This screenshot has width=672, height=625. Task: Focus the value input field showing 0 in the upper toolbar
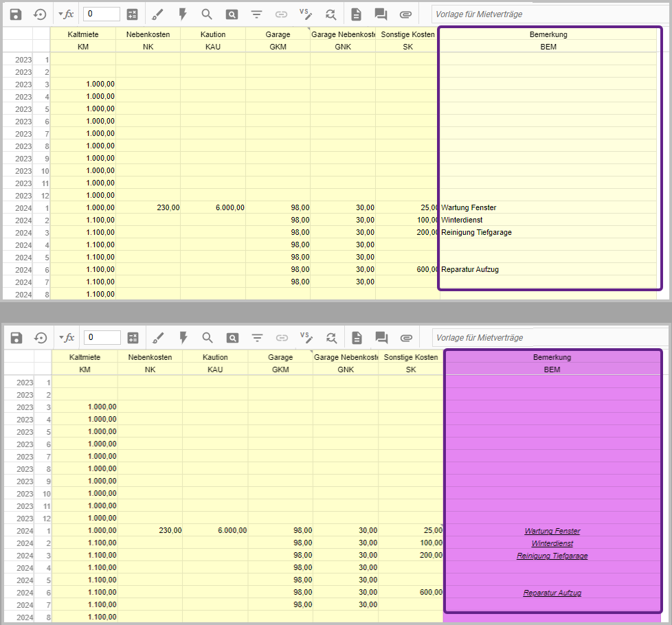(102, 14)
